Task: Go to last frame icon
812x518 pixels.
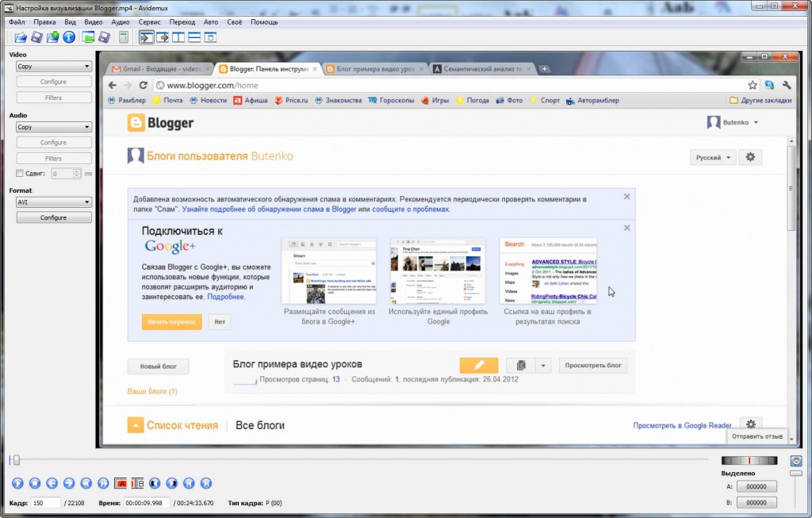Action: (205, 483)
